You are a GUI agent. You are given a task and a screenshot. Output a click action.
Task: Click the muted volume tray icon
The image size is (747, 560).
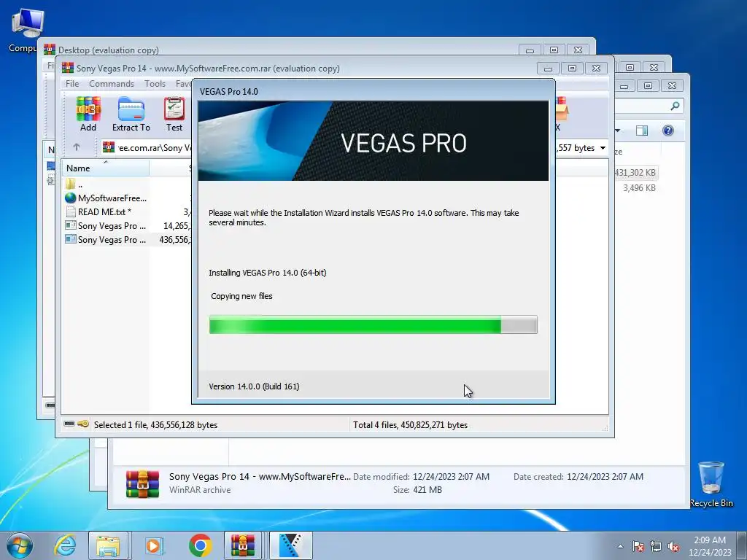(673, 546)
